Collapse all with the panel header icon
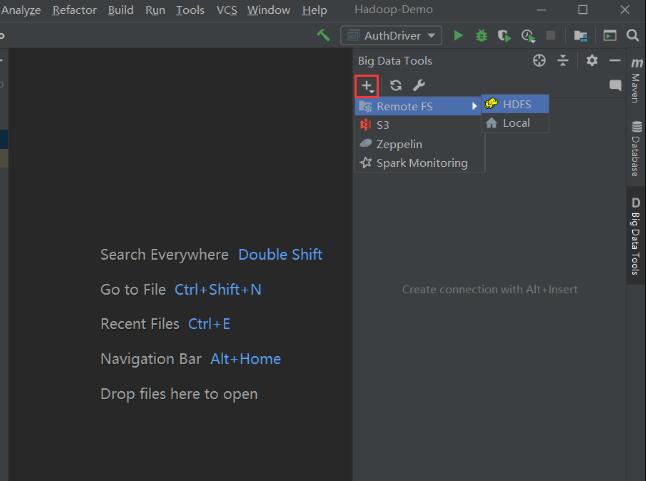Image resolution: width=646 pixels, height=481 pixels. pos(563,61)
